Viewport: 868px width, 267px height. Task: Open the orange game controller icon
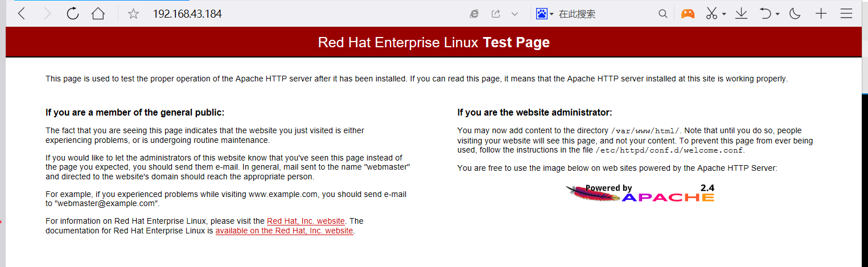688,14
